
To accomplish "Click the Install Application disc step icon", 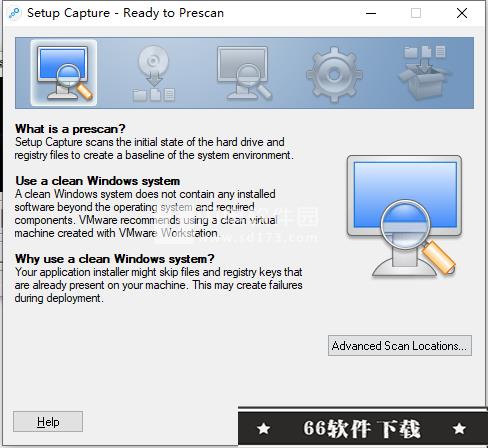I will 154,73.
